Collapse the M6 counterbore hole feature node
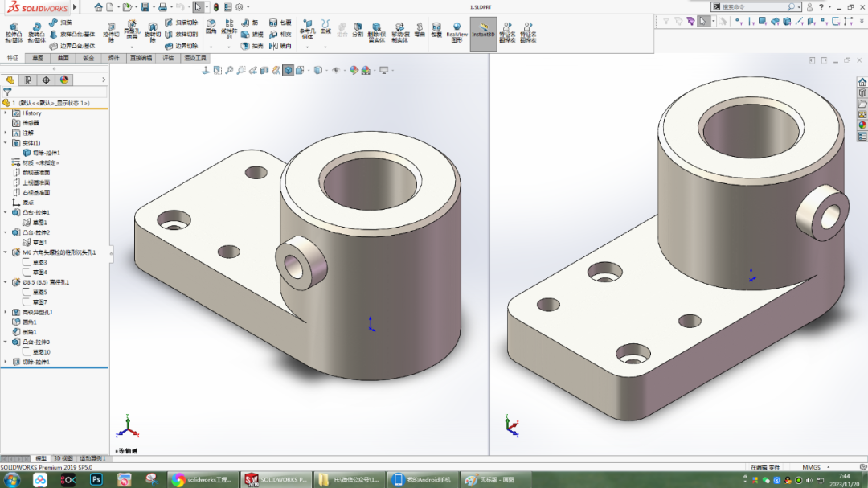 pyautogui.click(x=6, y=252)
